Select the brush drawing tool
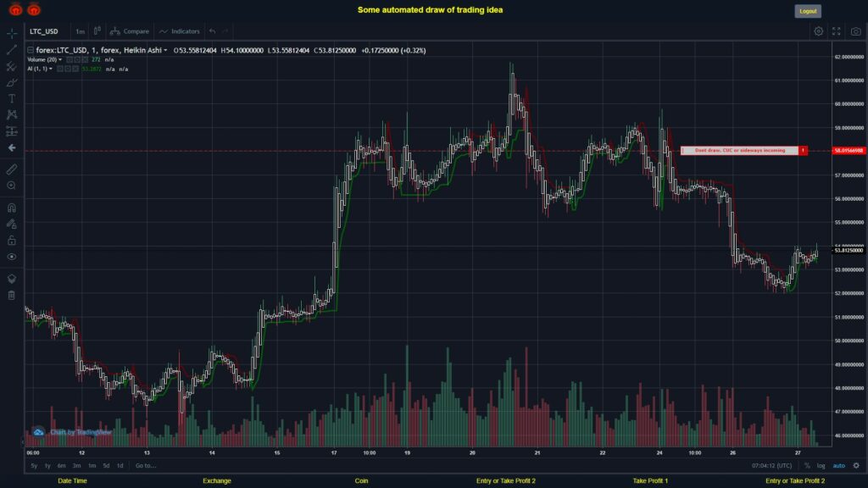Screen dimensions: 868x488 [12, 82]
